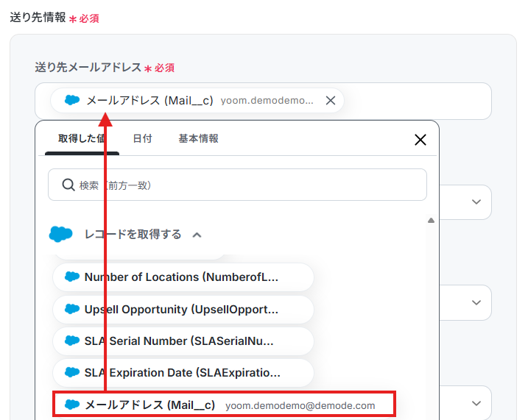Screen dimensions: 528x420
Task: Select メールアドレス (Mail__c) in the list
Action: 225,405
